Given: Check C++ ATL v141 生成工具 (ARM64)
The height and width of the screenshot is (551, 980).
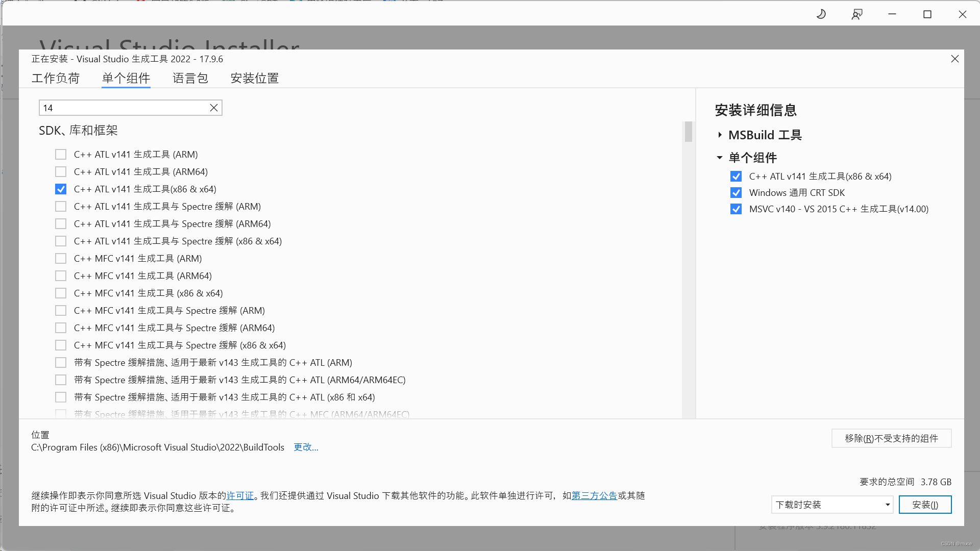Looking at the screenshot, I should pyautogui.click(x=61, y=172).
